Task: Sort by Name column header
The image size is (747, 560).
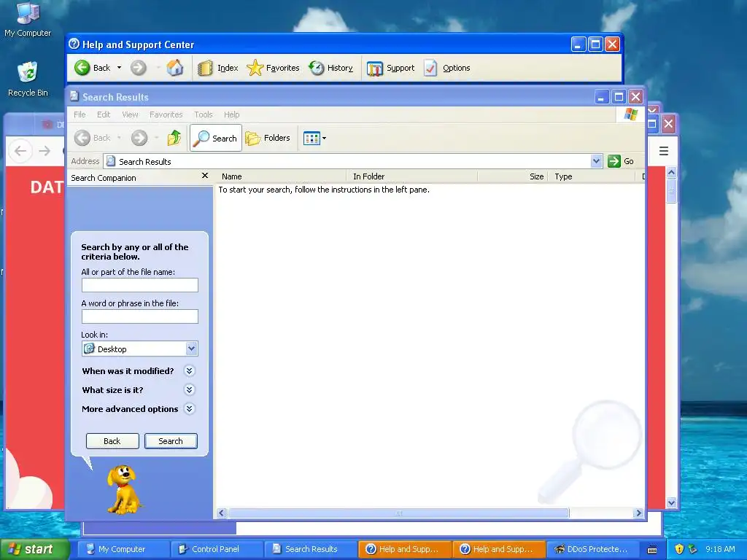Action: tap(281, 176)
